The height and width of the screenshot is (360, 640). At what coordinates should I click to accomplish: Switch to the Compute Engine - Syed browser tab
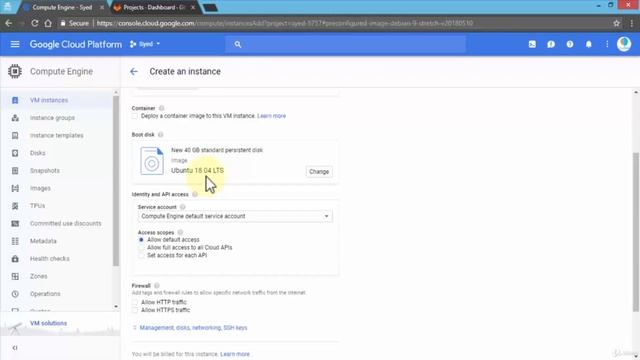(x=62, y=7)
